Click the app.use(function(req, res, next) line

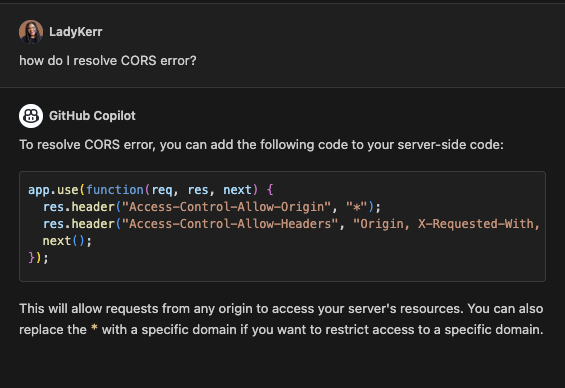point(151,189)
